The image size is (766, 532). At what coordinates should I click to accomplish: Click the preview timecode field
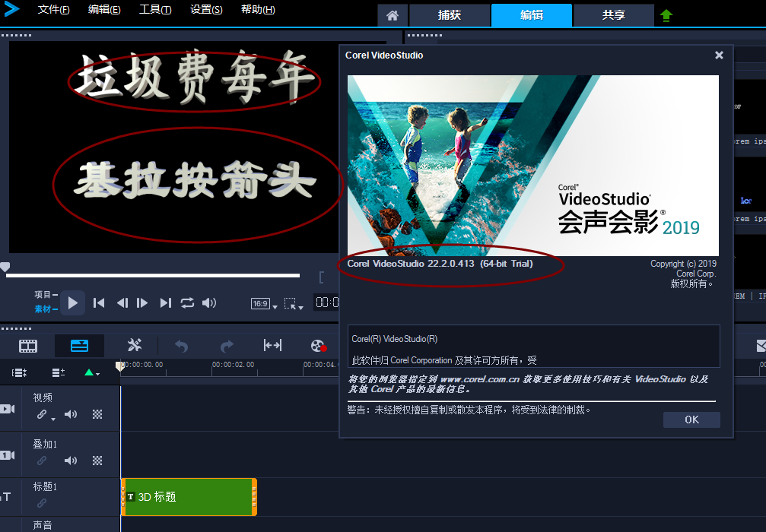(327, 302)
